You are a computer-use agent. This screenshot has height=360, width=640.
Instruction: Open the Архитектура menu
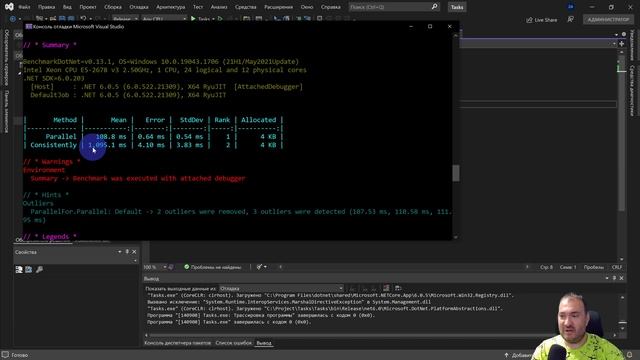point(171,7)
